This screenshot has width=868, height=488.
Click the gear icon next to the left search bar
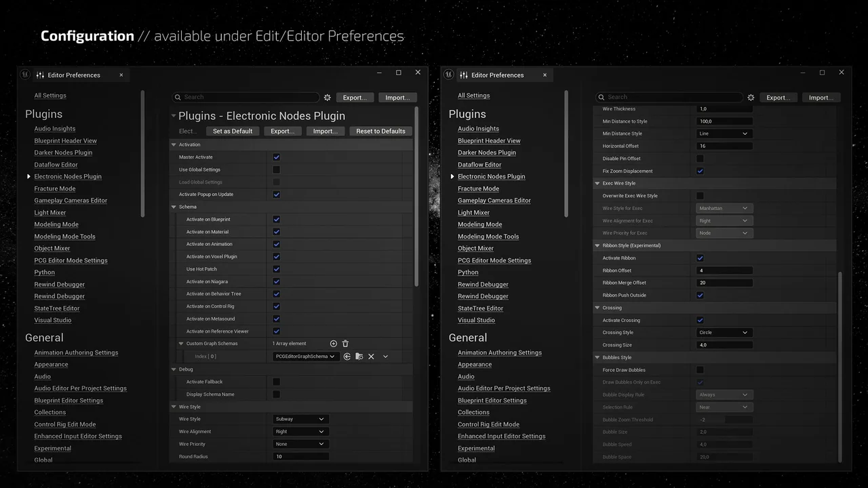[327, 97]
